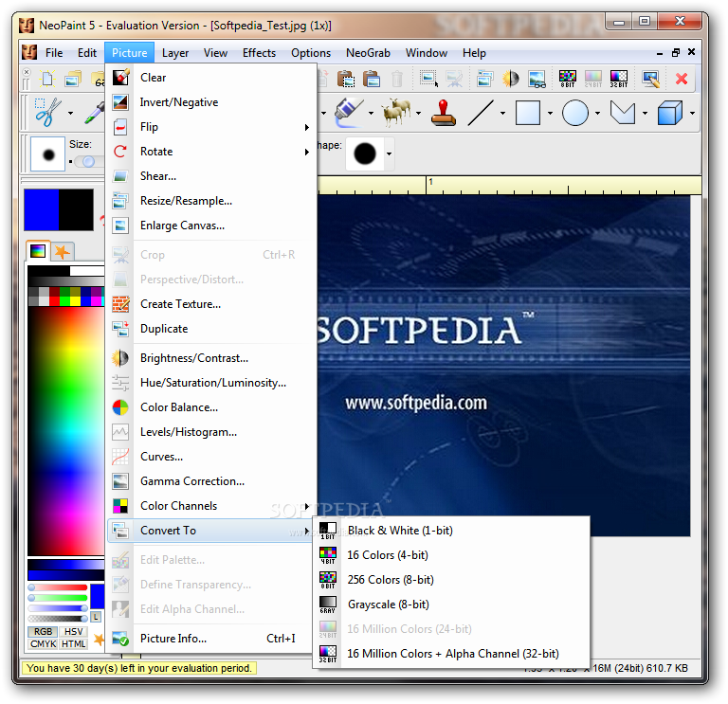
Task: Click the 32 BIT convert toolbar icon
Action: 618,79
